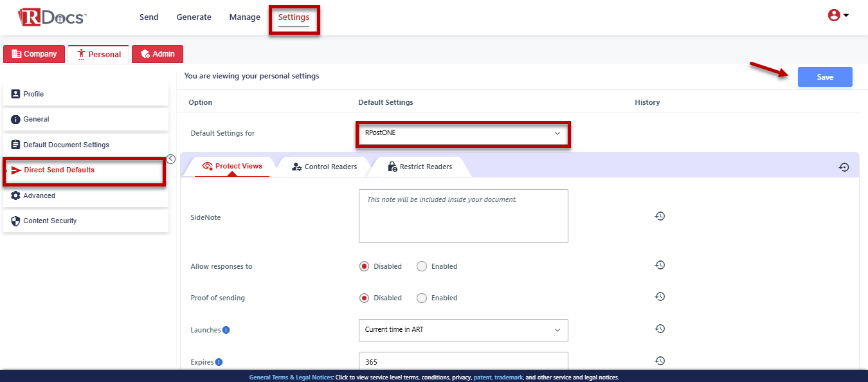Open the RPostONE default settings dropdown
This screenshot has height=382, width=868.
[463, 133]
